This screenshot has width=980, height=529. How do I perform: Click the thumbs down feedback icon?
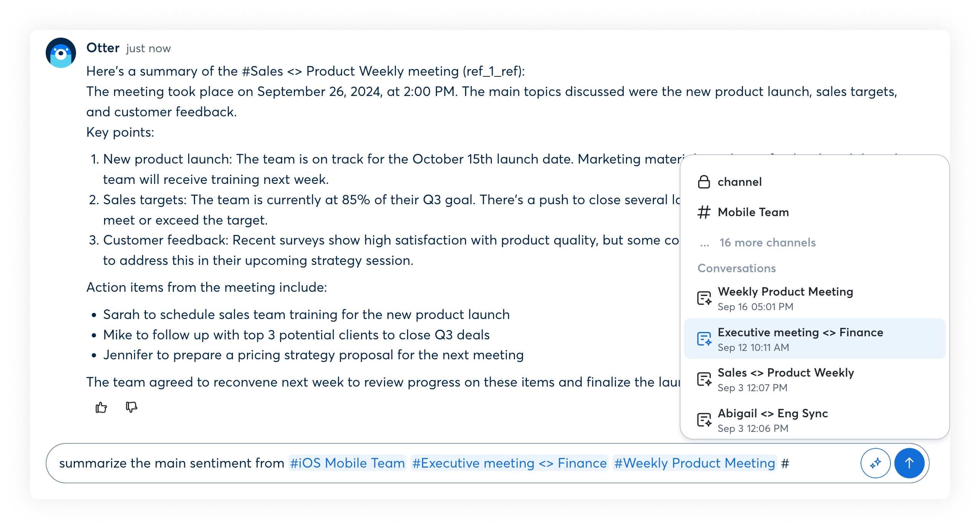(132, 407)
